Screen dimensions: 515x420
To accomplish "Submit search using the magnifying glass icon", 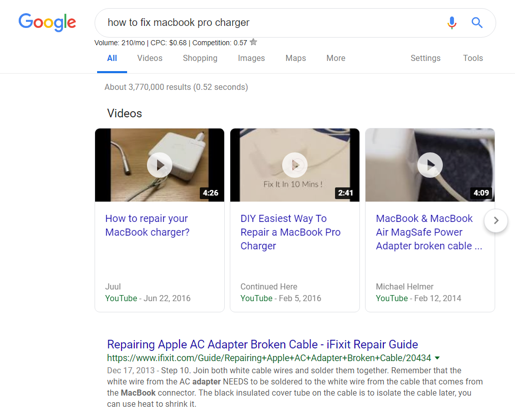I will 477,23.
